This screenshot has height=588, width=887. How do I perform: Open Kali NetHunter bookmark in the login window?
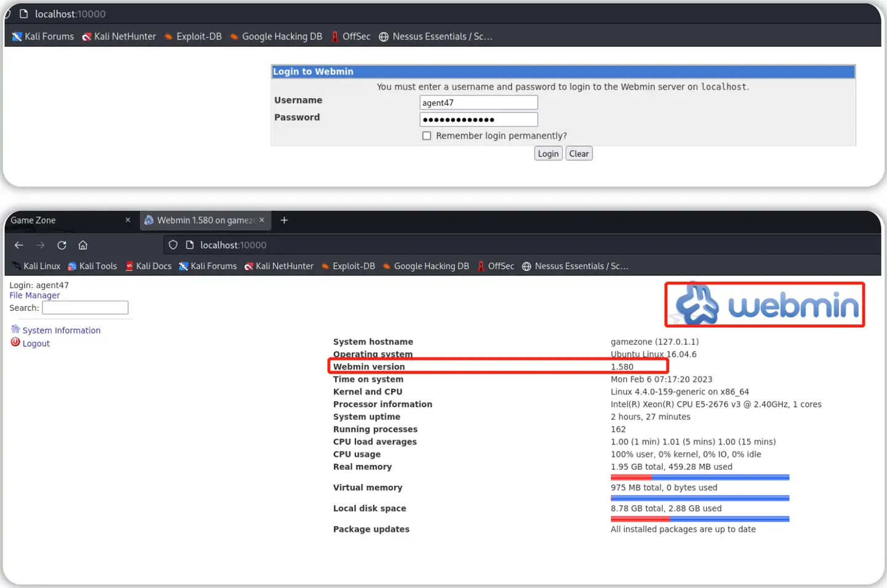click(119, 36)
